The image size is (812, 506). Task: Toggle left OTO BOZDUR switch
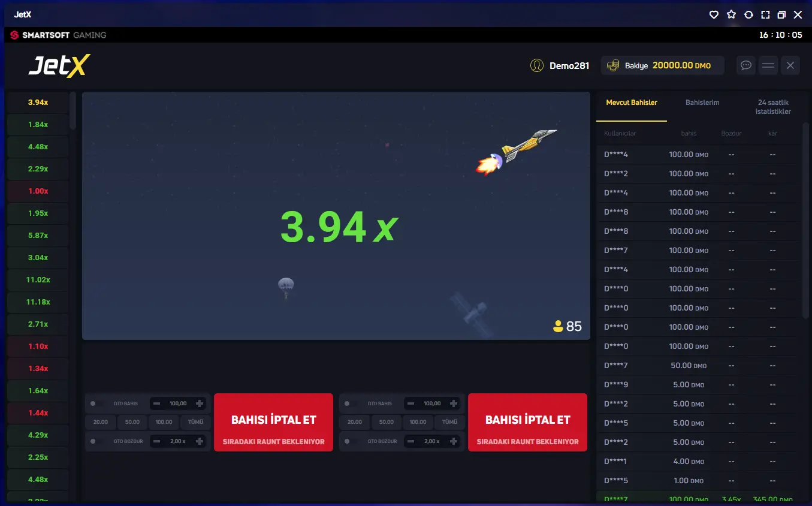tap(96, 441)
